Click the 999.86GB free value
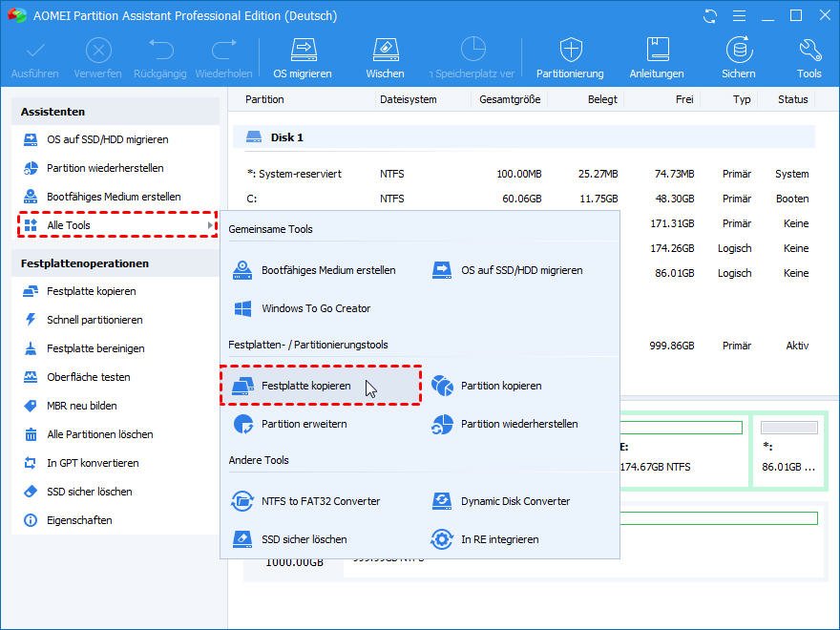Image resolution: width=840 pixels, height=630 pixels. pyautogui.click(x=672, y=346)
